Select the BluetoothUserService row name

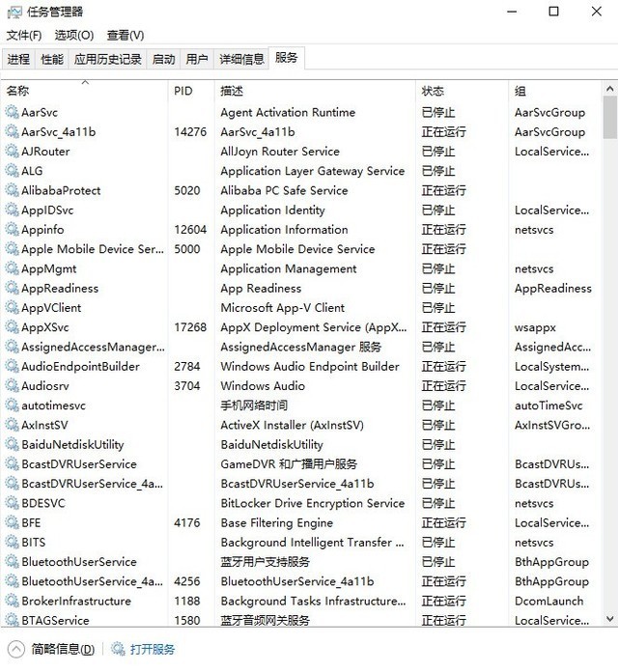tap(79, 562)
